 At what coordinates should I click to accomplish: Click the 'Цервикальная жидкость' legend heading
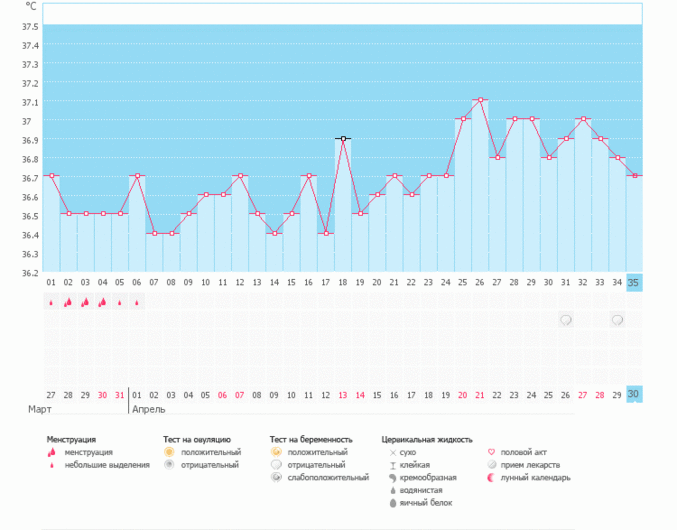pos(427,439)
